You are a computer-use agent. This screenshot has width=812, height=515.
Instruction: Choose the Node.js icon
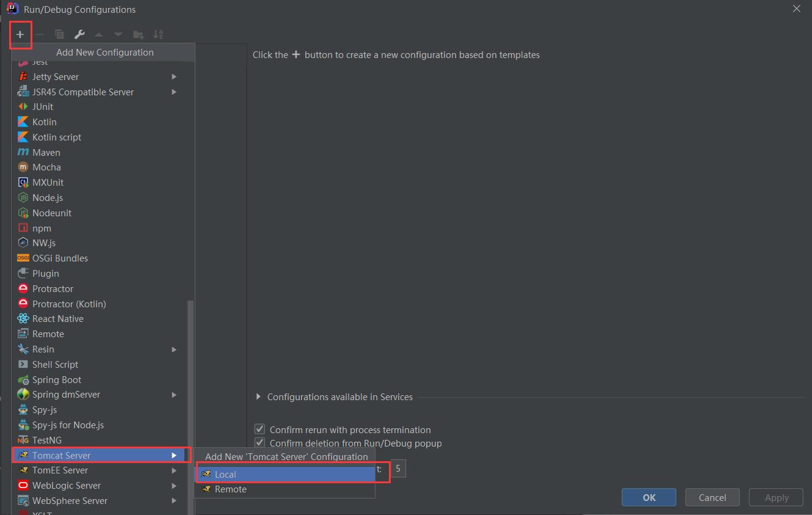pos(23,197)
